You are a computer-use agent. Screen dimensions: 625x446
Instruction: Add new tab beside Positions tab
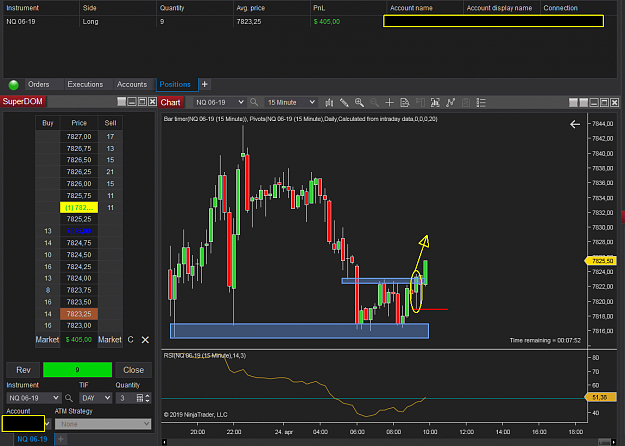[204, 84]
